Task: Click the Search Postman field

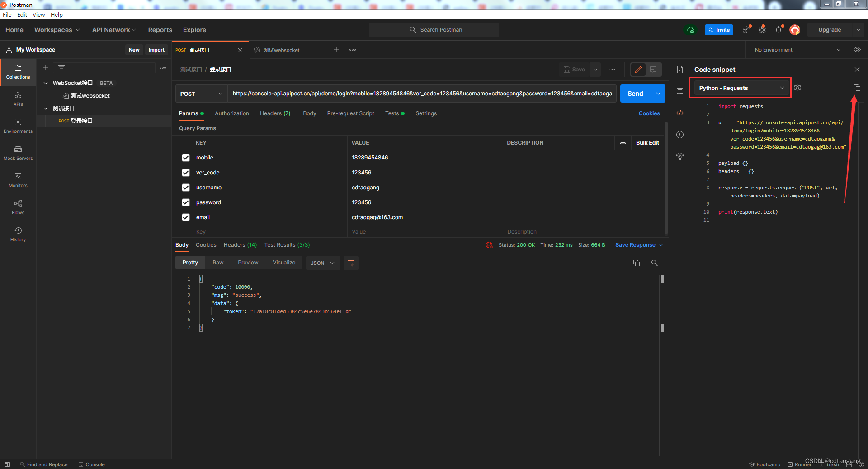Action: point(434,30)
